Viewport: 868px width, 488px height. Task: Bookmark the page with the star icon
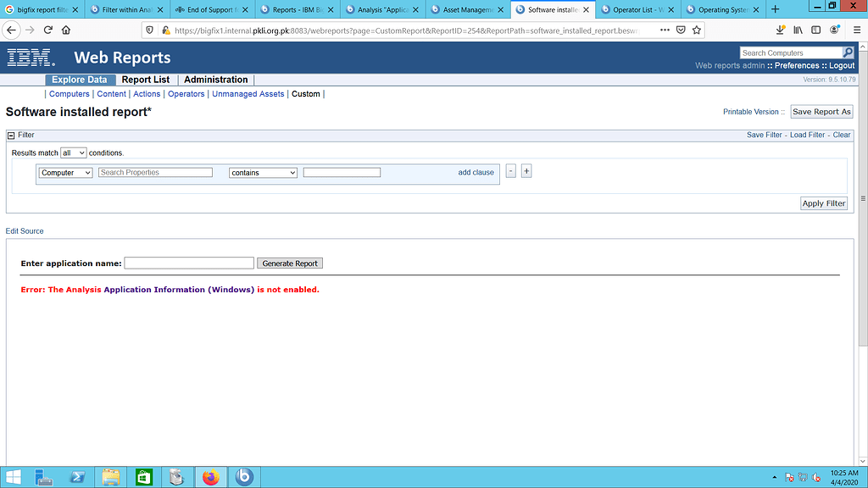[696, 28]
